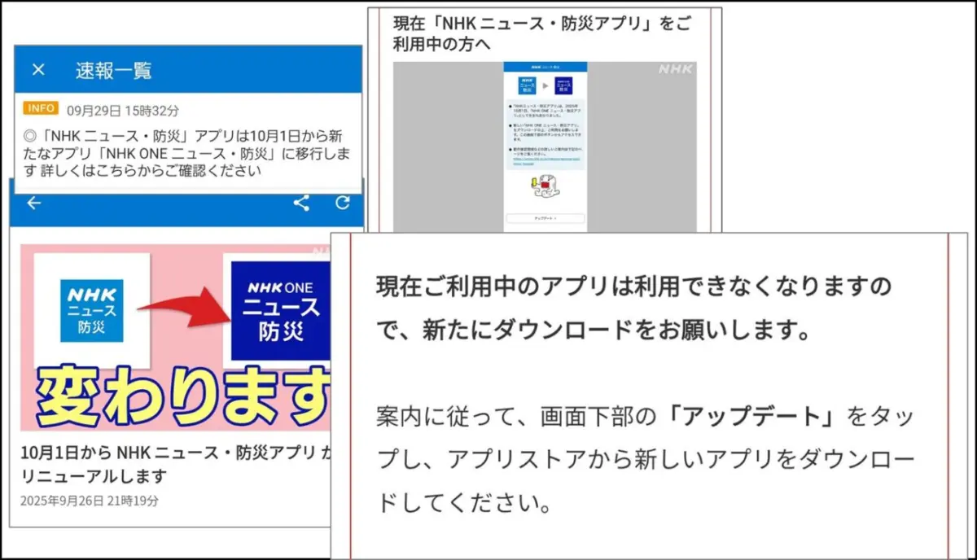Select timestamp 09月29日 15時32分

click(x=123, y=109)
